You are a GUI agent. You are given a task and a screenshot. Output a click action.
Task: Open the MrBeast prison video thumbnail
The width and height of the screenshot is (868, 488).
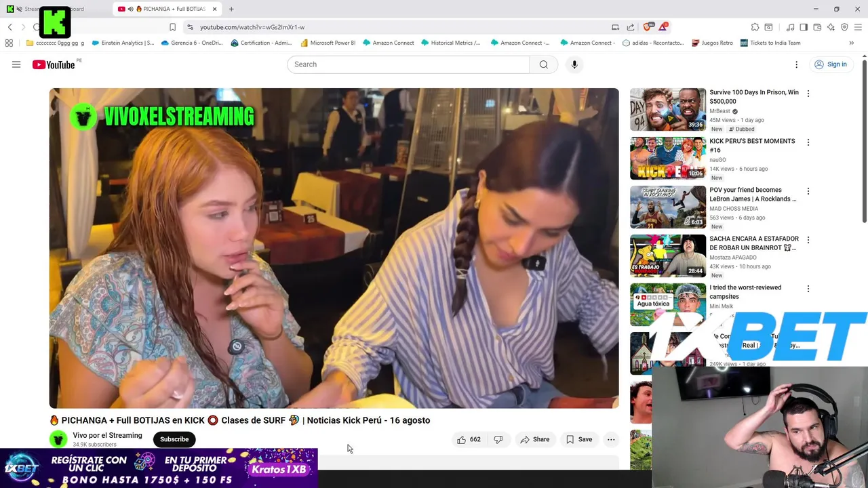pyautogui.click(x=668, y=109)
